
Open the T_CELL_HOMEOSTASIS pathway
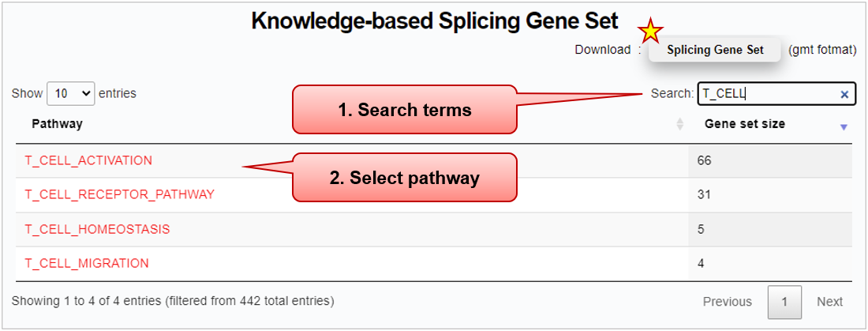[97, 229]
